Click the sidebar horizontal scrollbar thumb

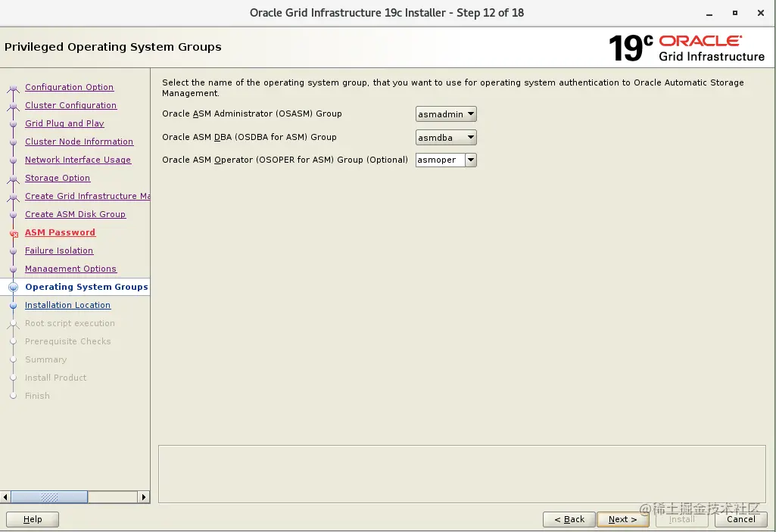click(x=49, y=497)
